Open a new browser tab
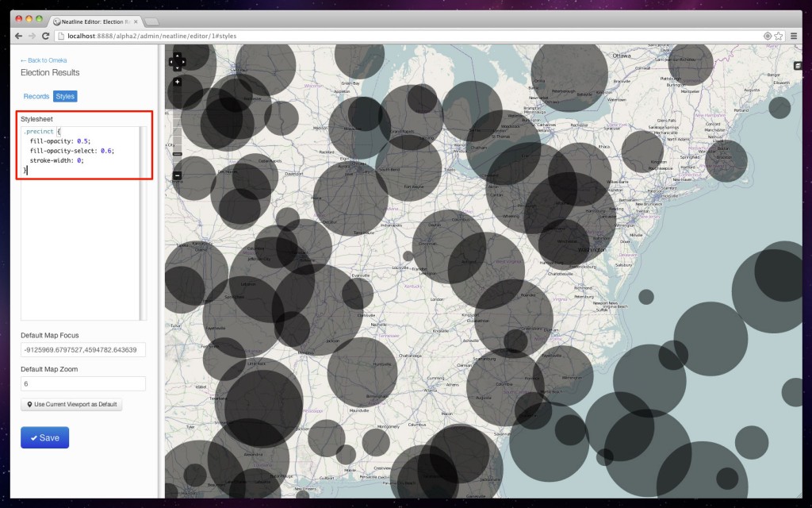812x508 pixels. pyautogui.click(x=151, y=21)
